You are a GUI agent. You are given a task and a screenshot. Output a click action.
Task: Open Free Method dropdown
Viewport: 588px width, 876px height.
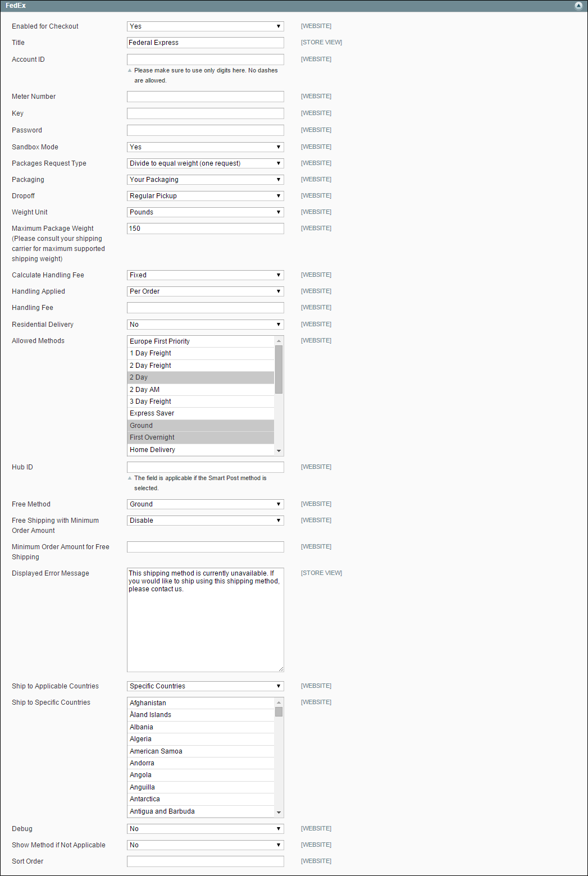point(206,504)
